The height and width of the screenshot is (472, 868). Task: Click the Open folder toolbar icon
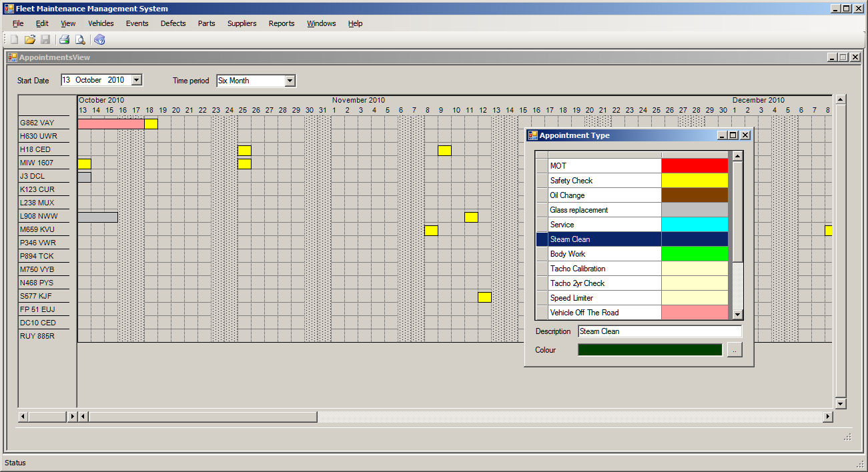[x=30, y=40]
